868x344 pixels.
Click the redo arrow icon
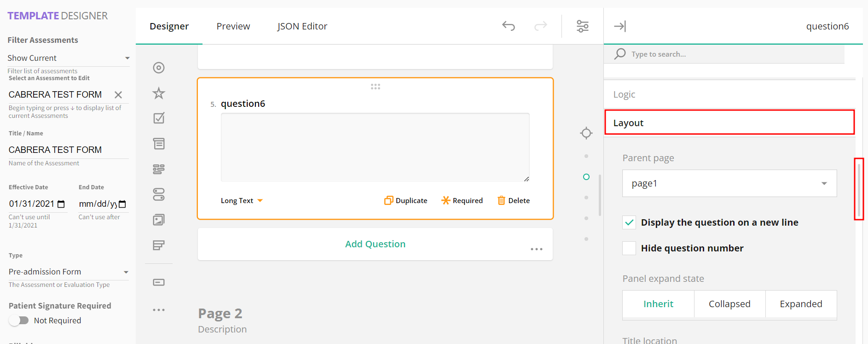coord(540,26)
